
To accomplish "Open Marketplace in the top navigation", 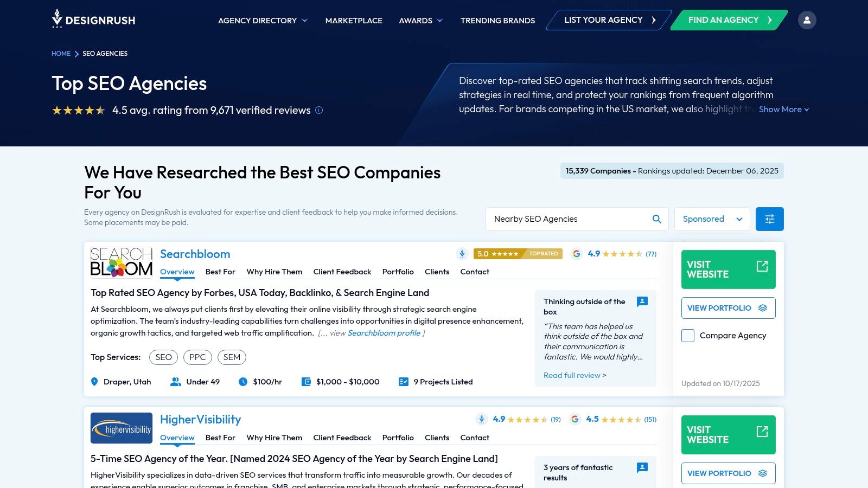I will click(354, 21).
